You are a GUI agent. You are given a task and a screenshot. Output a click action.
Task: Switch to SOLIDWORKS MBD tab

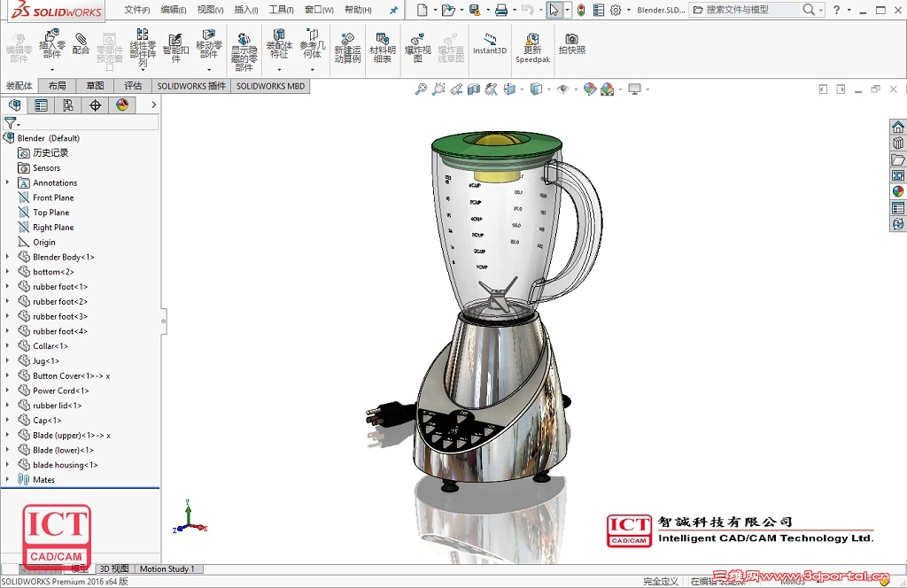270,86
